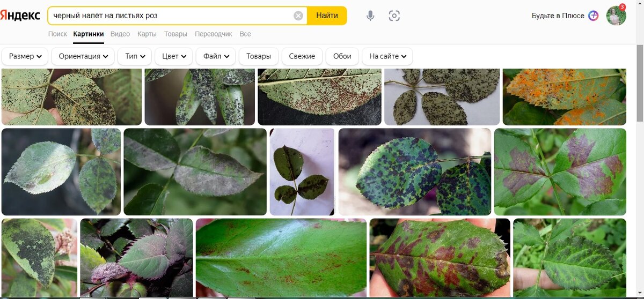Open the user profile avatar

616,16
